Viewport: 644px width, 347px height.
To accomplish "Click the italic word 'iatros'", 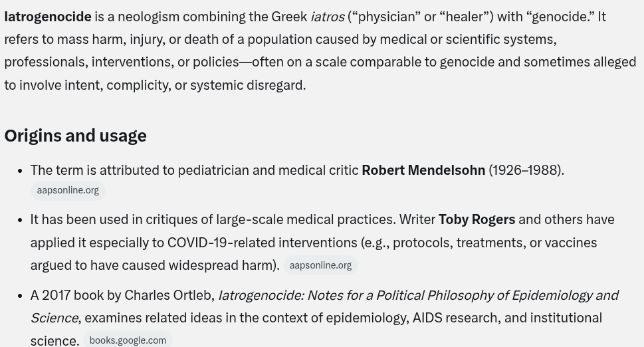I will (328, 17).
